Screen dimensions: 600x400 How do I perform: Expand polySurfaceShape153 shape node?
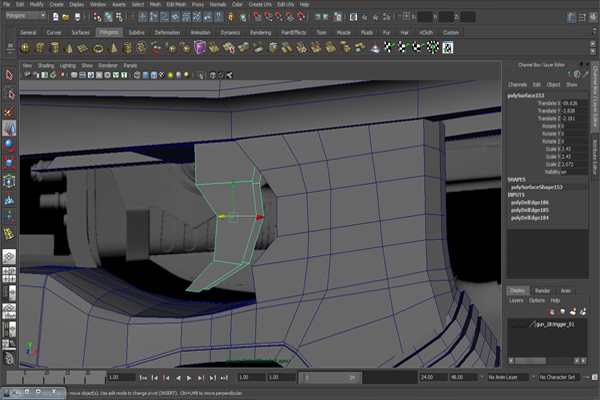pos(536,187)
